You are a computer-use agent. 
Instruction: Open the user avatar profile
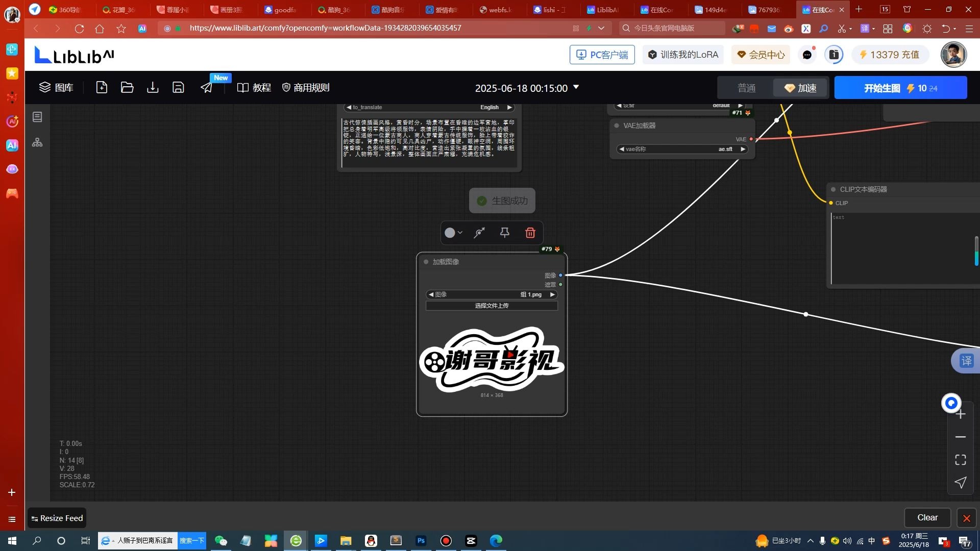pos(953,55)
